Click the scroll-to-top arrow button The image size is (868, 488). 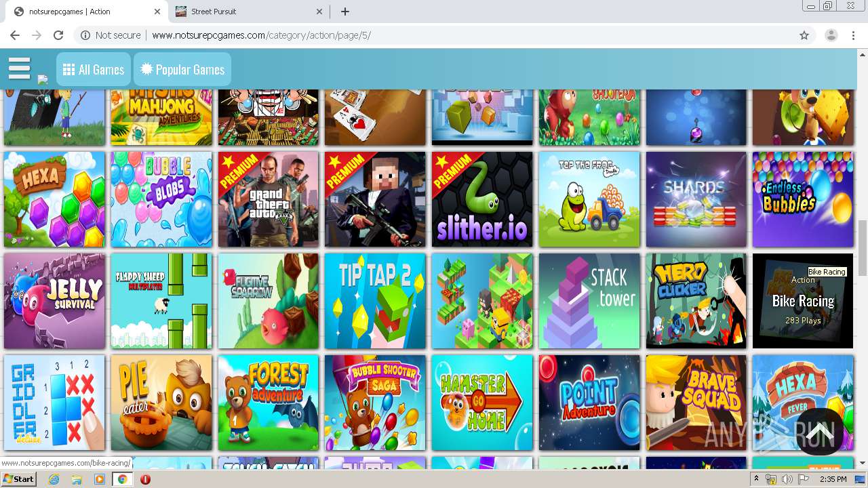819,432
